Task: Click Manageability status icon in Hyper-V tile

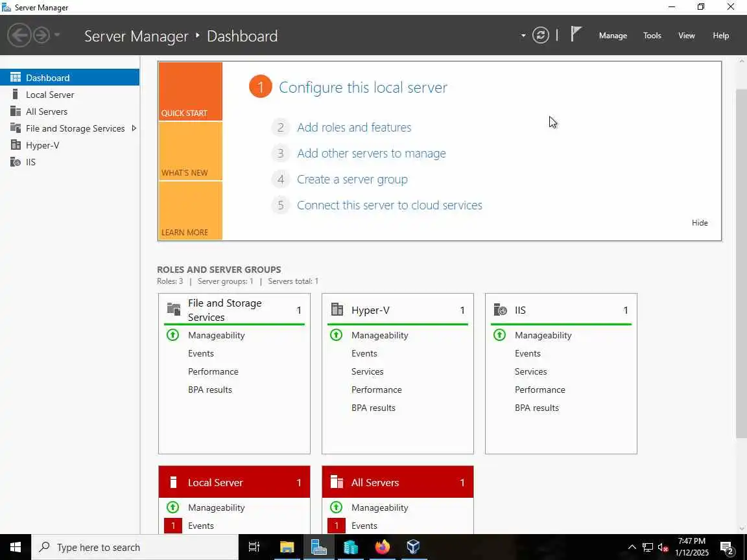Action: pyautogui.click(x=337, y=334)
